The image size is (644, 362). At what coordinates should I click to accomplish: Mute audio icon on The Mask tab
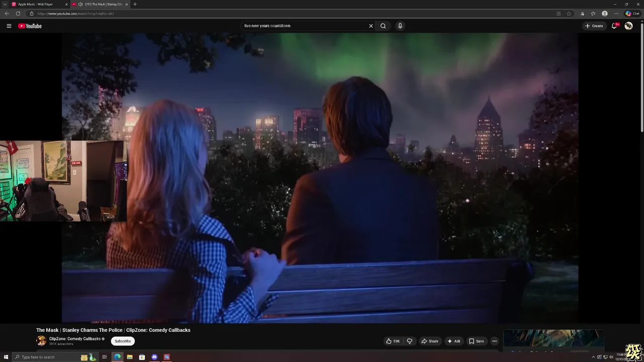(x=80, y=4)
